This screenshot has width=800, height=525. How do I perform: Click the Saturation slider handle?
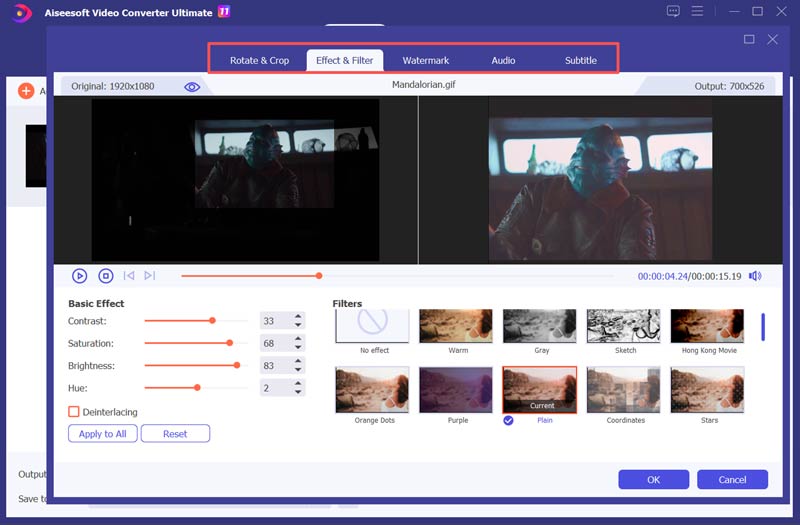(230, 343)
